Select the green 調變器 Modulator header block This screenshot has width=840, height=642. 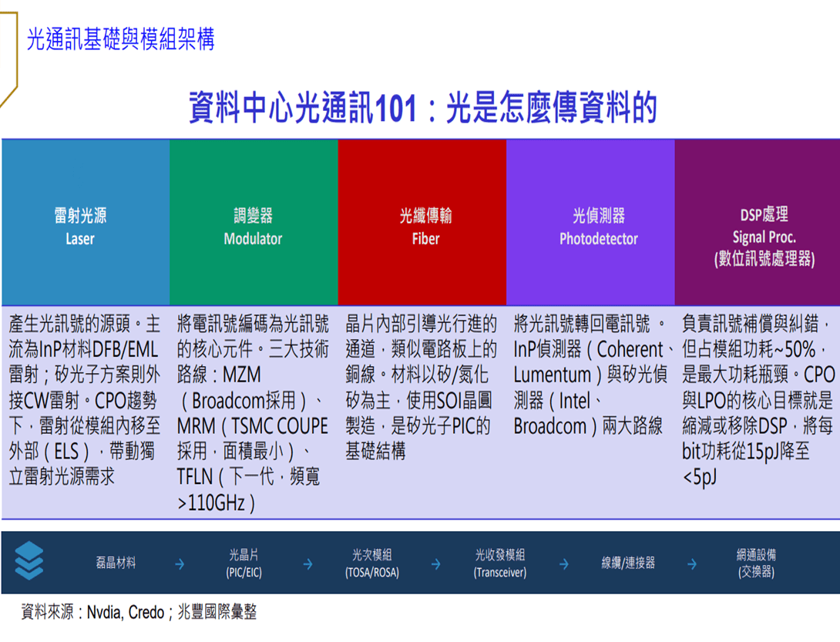(x=254, y=223)
